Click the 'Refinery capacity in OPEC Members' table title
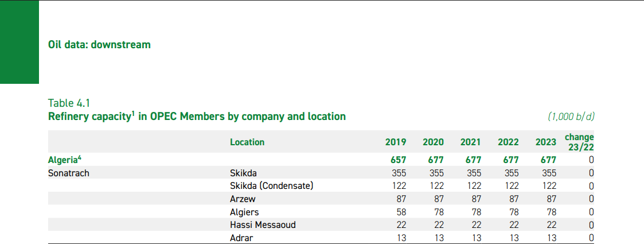644x244 pixels. [197, 117]
